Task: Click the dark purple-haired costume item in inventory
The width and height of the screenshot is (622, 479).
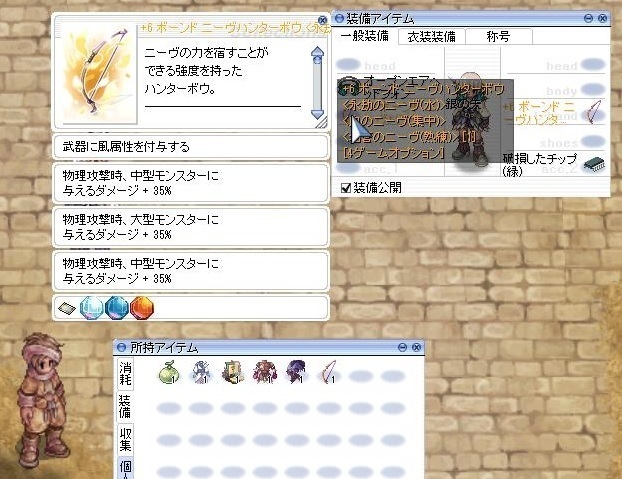Action: 297,372
